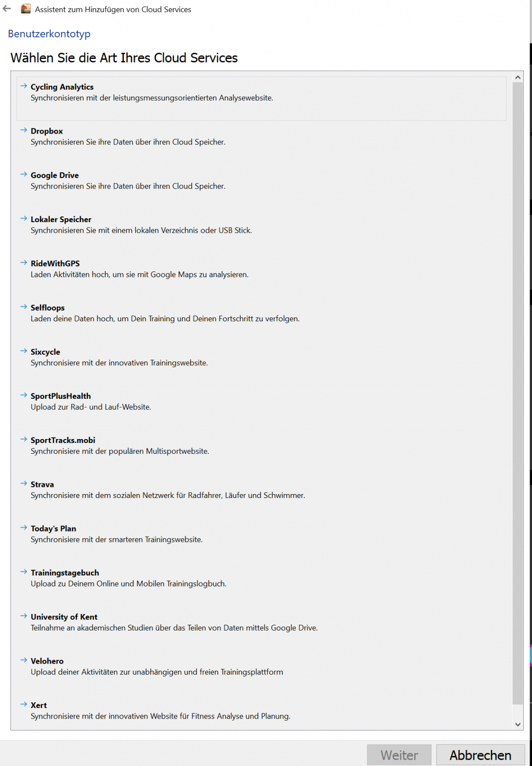Pick the Today's Plan service

coord(54,529)
